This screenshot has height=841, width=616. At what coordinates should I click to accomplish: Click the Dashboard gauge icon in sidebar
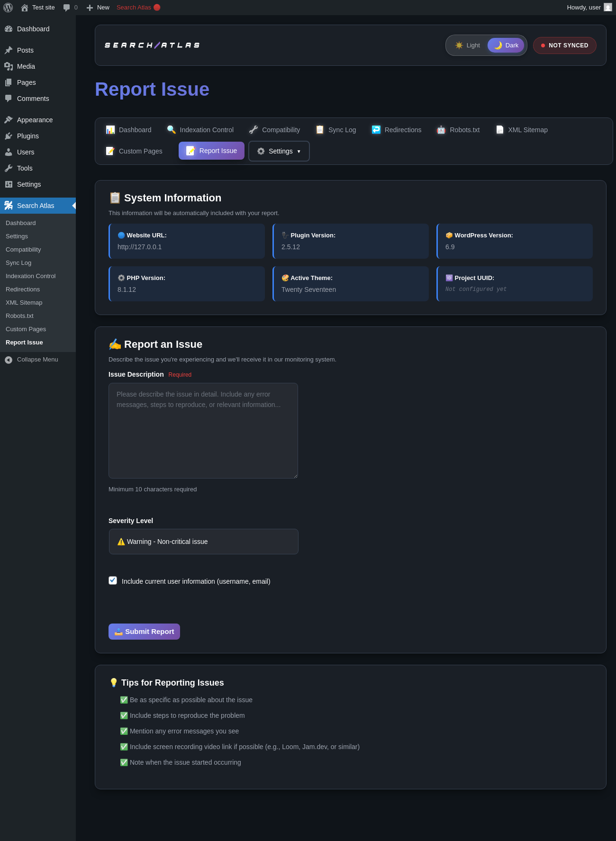9,29
